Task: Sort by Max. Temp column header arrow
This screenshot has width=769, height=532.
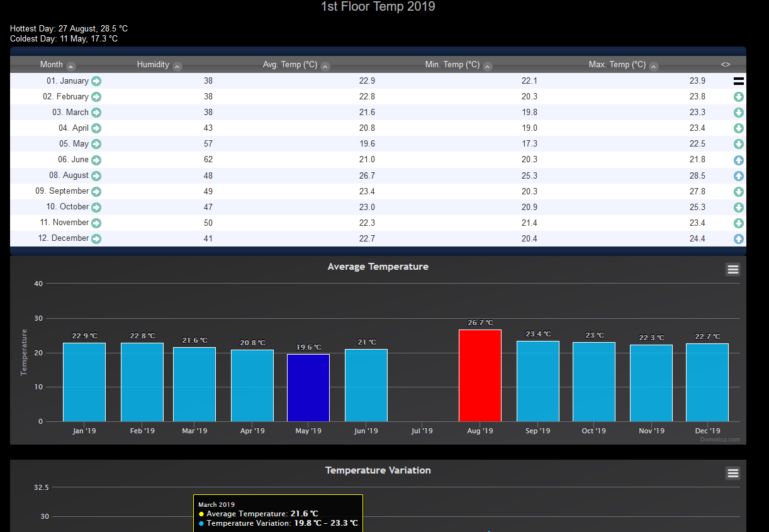Action: tap(654, 66)
